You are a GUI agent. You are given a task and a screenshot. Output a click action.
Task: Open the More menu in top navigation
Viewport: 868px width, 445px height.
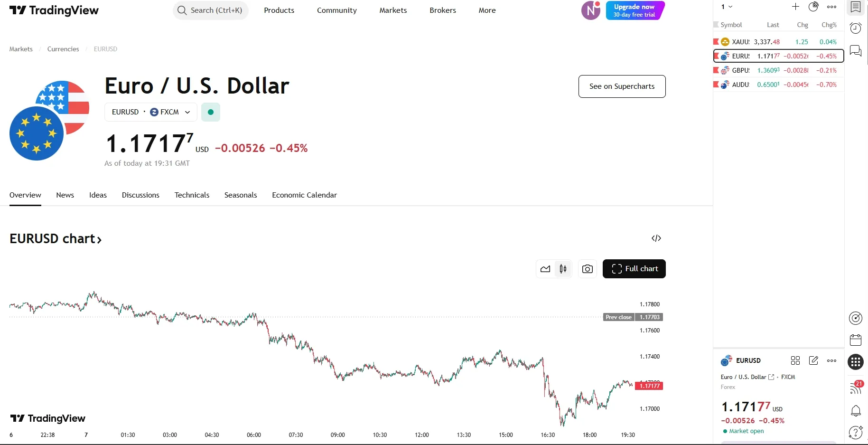click(x=487, y=10)
